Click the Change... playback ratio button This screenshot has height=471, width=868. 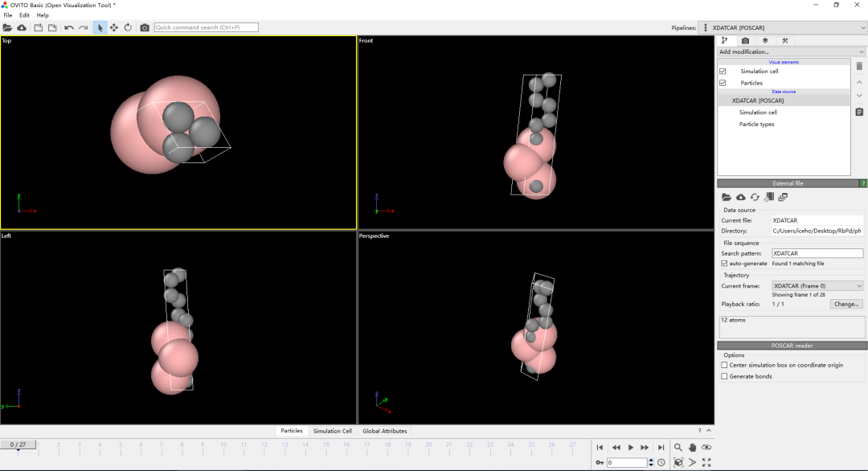point(845,304)
